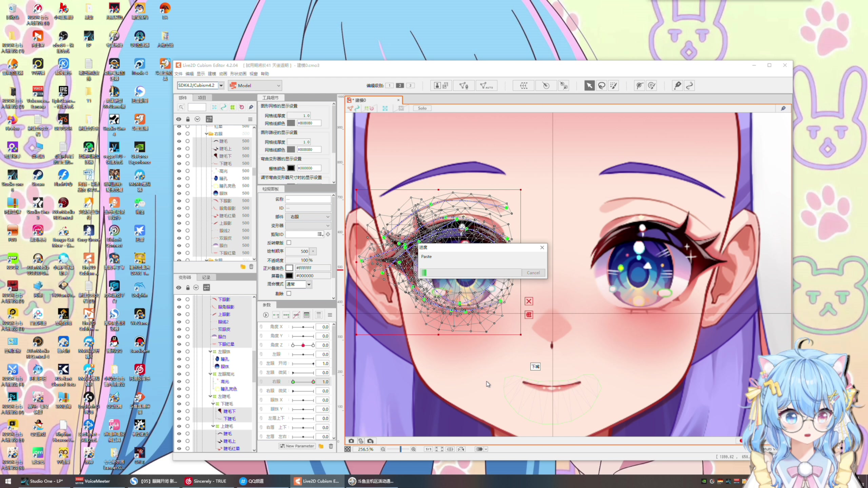Click the New Parameter button
This screenshot has width=868, height=488.
coord(297,446)
